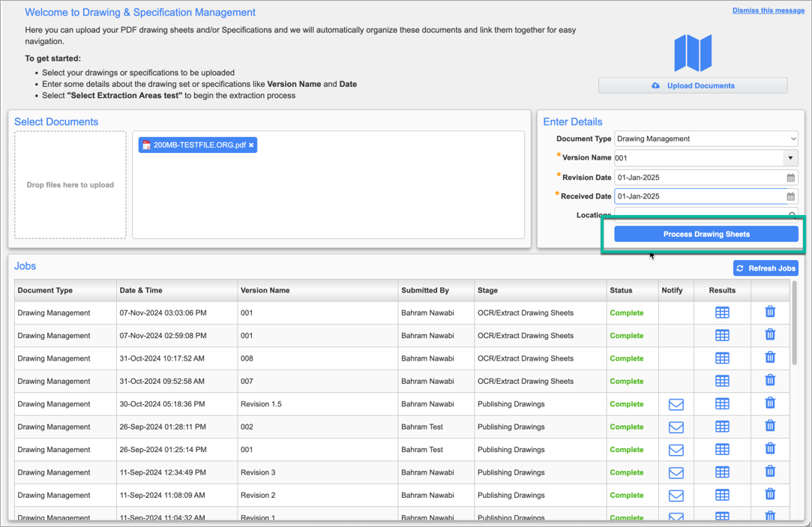Focus the Received Date text field
Image resolution: width=812 pixels, height=527 pixels.
(x=700, y=196)
